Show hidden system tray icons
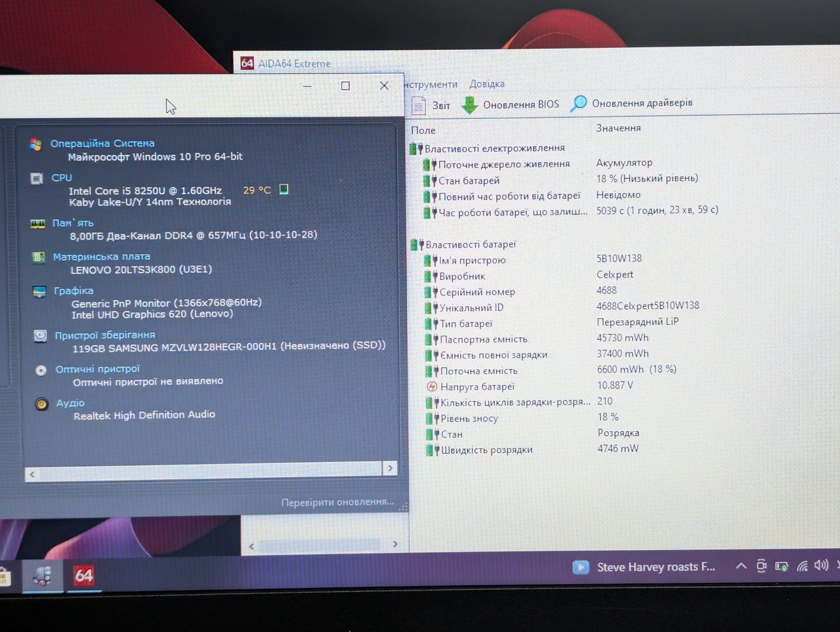 coord(741,566)
